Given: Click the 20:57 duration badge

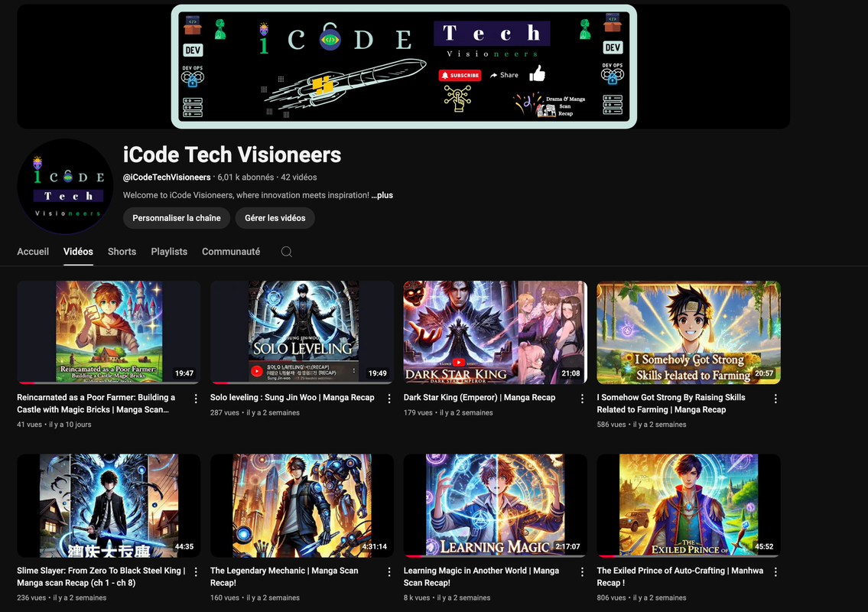Looking at the screenshot, I should (x=764, y=373).
